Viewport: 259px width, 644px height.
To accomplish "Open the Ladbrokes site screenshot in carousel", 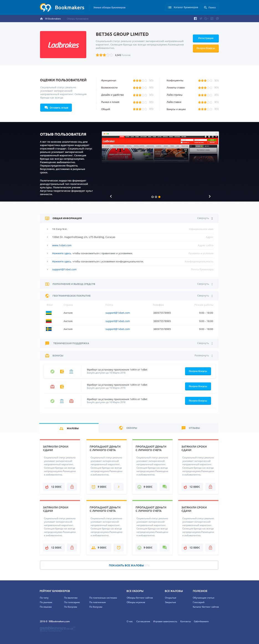I will coord(160,147).
